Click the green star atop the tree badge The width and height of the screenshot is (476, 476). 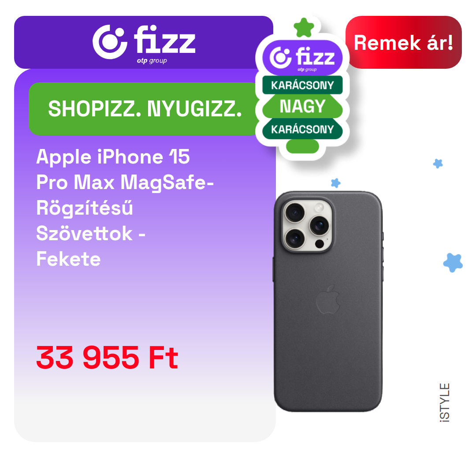coord(304,28)
